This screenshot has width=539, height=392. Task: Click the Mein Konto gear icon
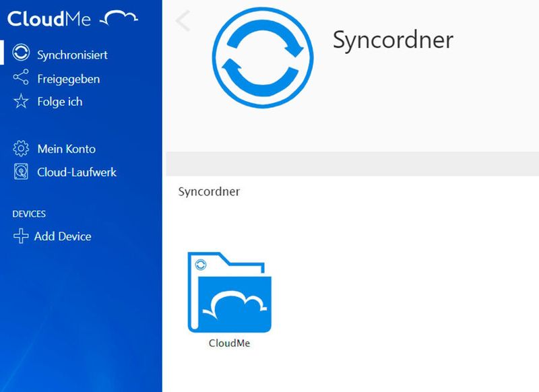tap(21, 148)
